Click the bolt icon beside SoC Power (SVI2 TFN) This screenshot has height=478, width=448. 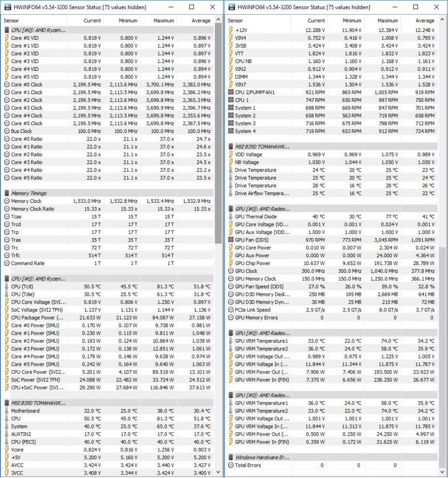point(7,379)
